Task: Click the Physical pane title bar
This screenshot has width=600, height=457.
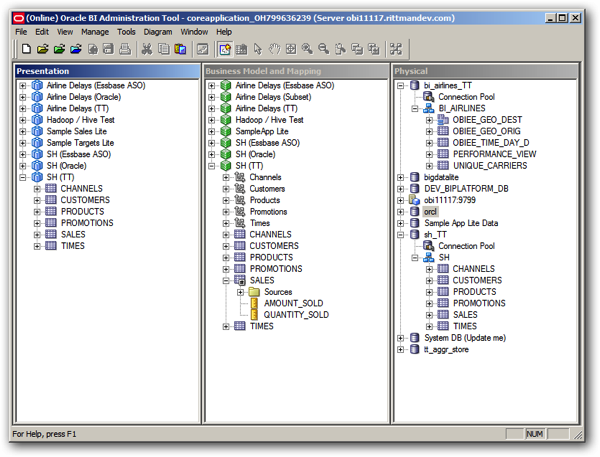Action: tap(485, 71)
